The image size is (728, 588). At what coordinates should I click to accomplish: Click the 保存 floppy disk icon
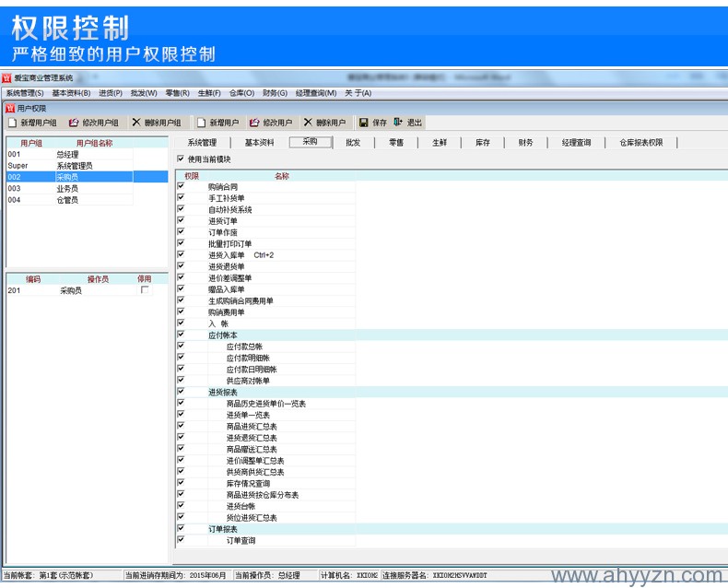pos(363,123)
